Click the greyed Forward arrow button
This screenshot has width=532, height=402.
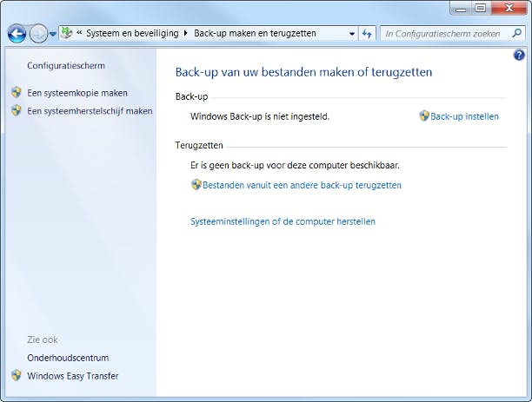tap(38, 34)
